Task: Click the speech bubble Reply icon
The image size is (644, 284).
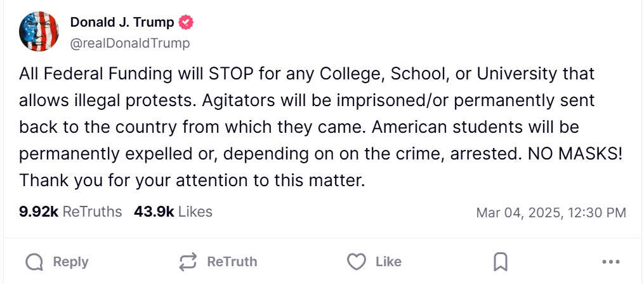Action: pyautogui.click(x=36, y=262)
